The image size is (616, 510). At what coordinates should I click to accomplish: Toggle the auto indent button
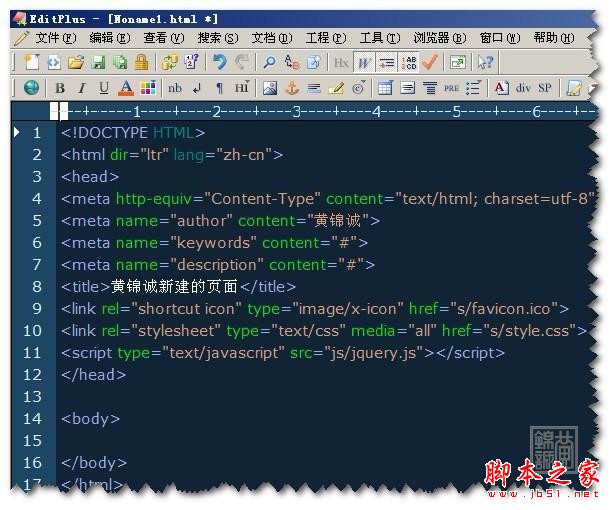point(387,62)
